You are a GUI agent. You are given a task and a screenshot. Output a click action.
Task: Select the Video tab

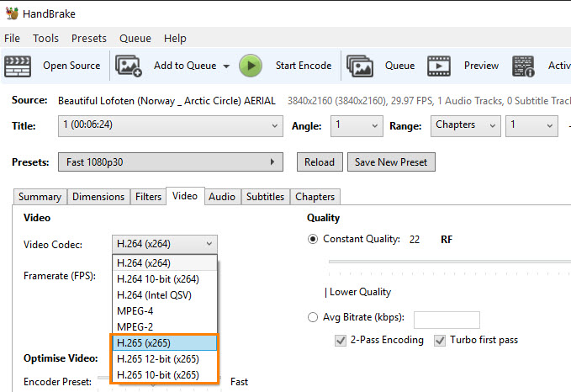[185, 196]
